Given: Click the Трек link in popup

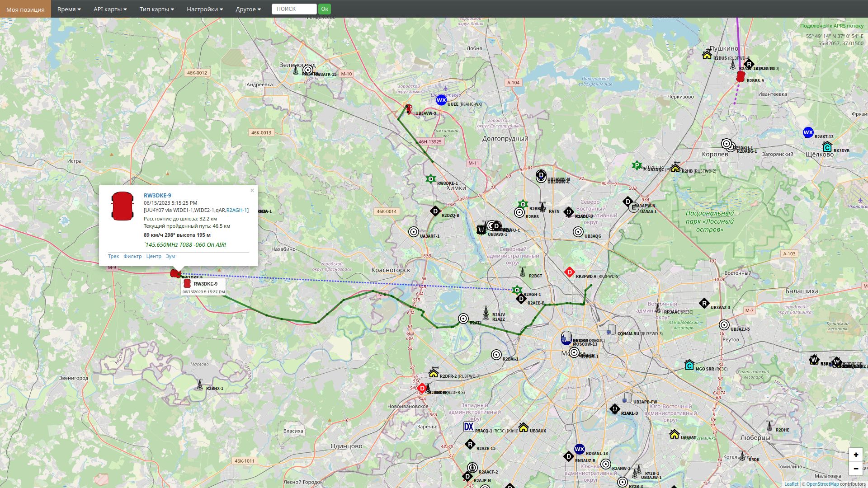Looking at the screenshot, I should click(113, 256).
